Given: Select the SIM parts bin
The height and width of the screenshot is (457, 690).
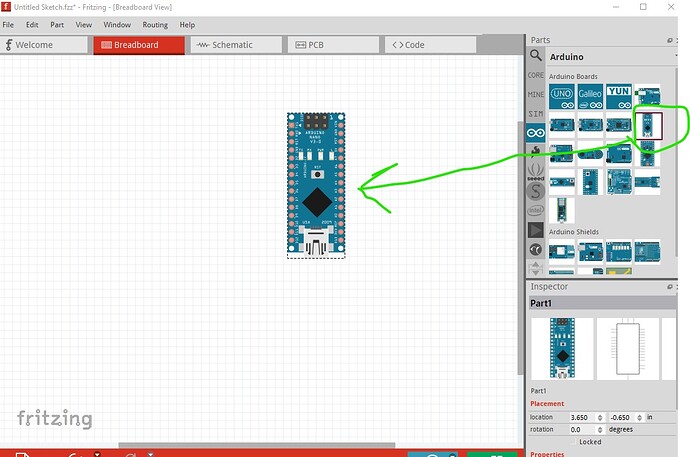Looking at the screenshot, I should click(x=536, y=113).
